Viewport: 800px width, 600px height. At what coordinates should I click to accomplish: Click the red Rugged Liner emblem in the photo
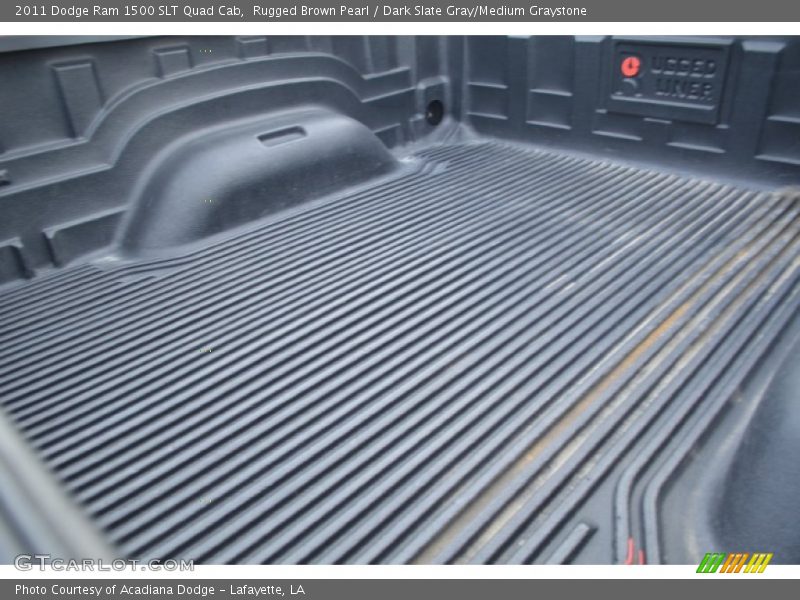[631, 67]
